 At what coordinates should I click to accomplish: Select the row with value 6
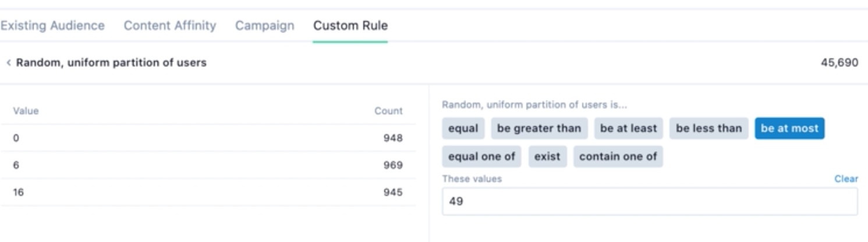pyautogui.click(x=208, y=166)
